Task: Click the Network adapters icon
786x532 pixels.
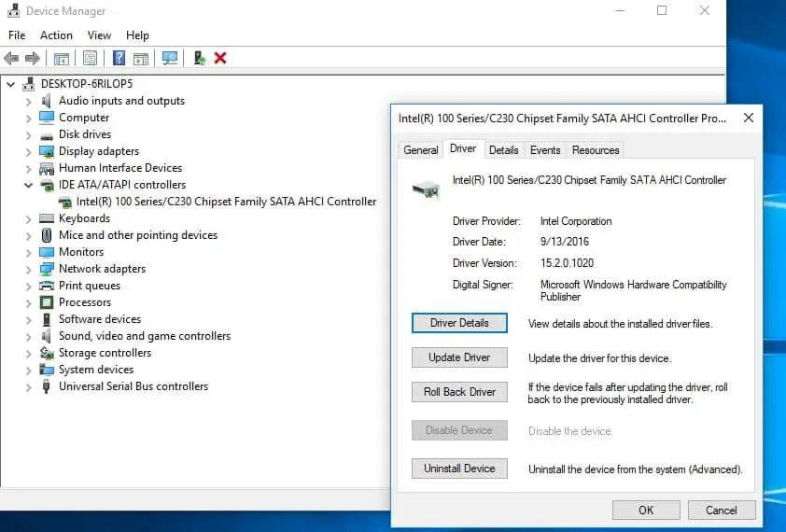Action: [x=47, y=269]
